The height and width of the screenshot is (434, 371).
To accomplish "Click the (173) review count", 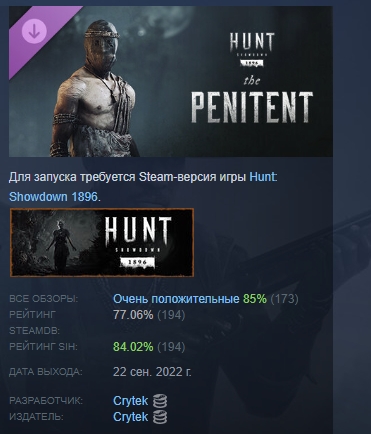I will 284,299.
